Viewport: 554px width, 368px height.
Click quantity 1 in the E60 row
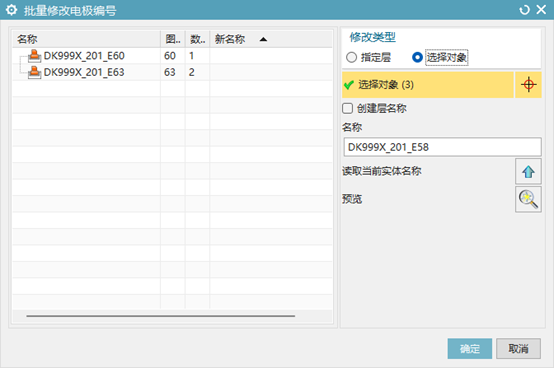point(191,56)
